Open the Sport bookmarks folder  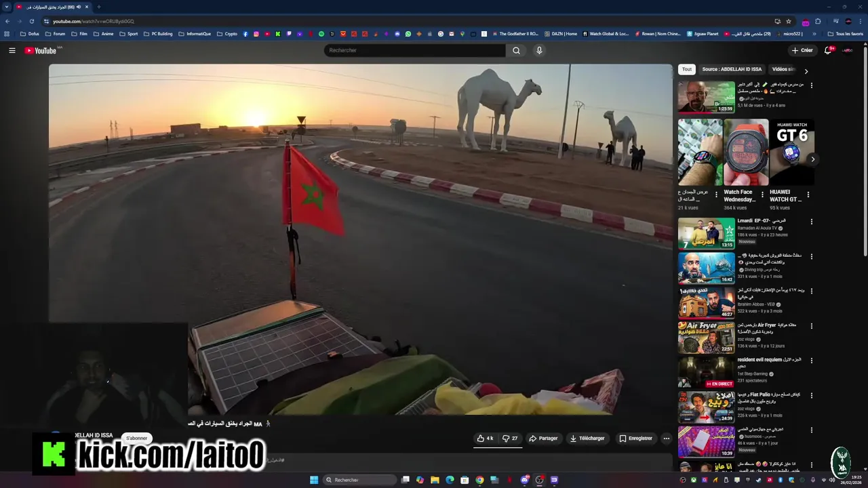[x=128, y=34]
